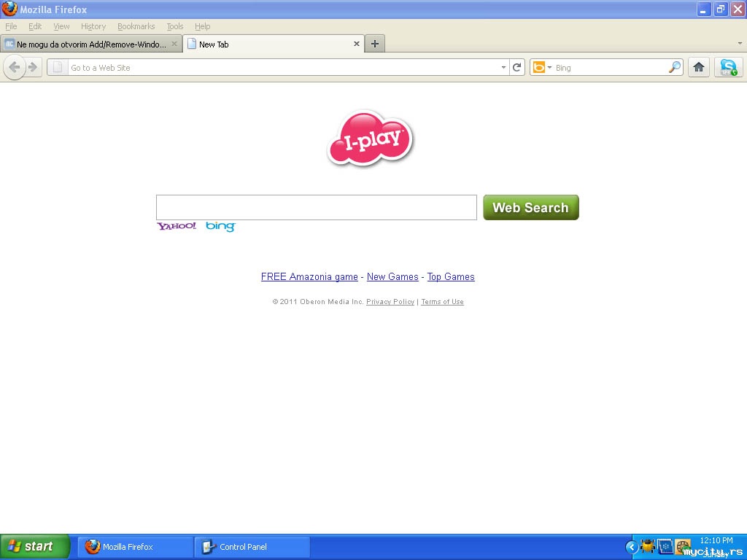747x560 pixels.
Task: Open search engine selector dropdown arrow
Action: [549, 68]
